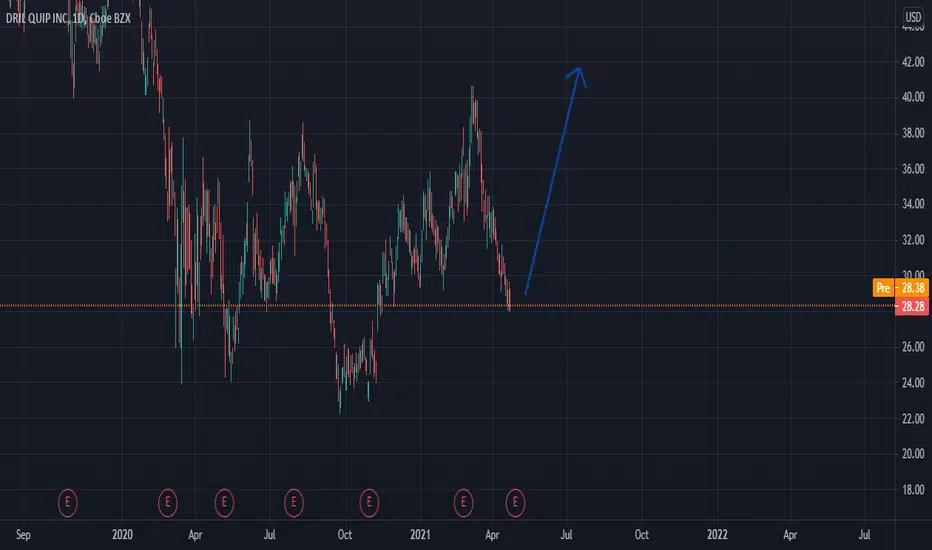Open the earnings marker between Apr and Jul 2020

pos(224,502)
